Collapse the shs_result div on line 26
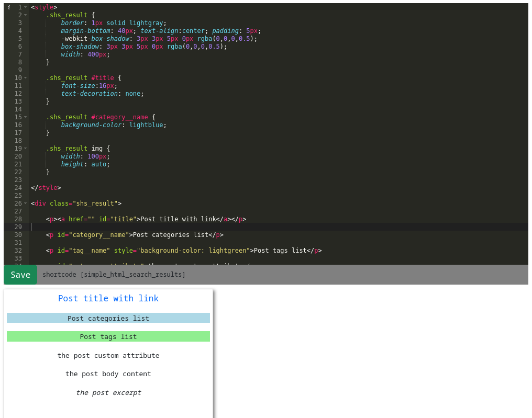 pos(25,203)
